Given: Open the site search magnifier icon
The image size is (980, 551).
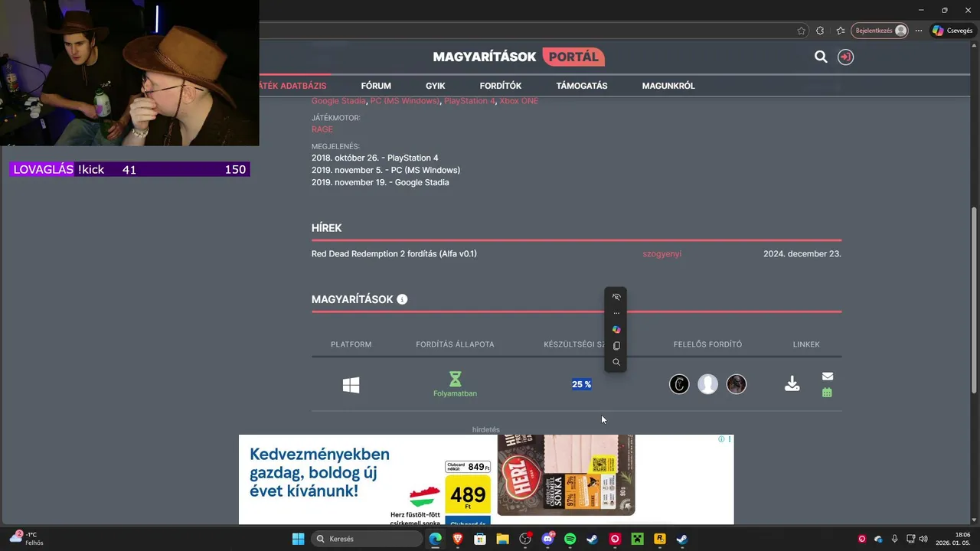Looking at the screenshot, I should 821,57.
